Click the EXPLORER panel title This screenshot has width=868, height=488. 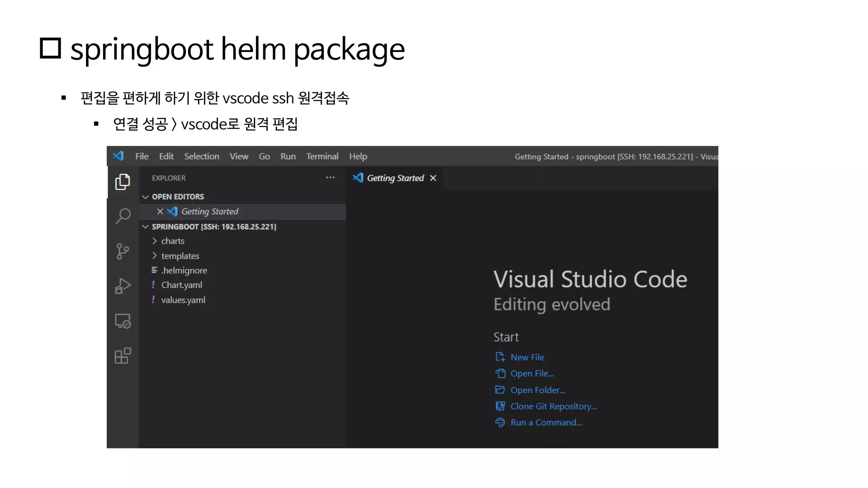(x=169, y=178)
